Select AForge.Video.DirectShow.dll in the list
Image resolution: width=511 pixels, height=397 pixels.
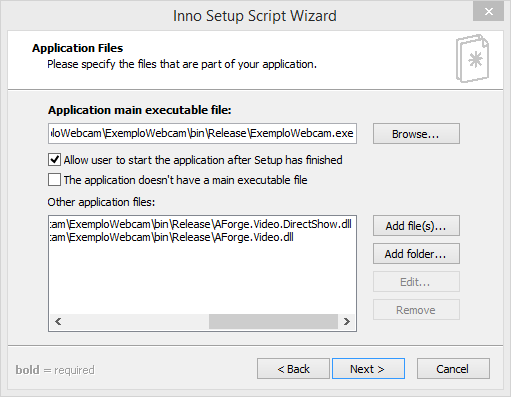[x=200, y=224]
